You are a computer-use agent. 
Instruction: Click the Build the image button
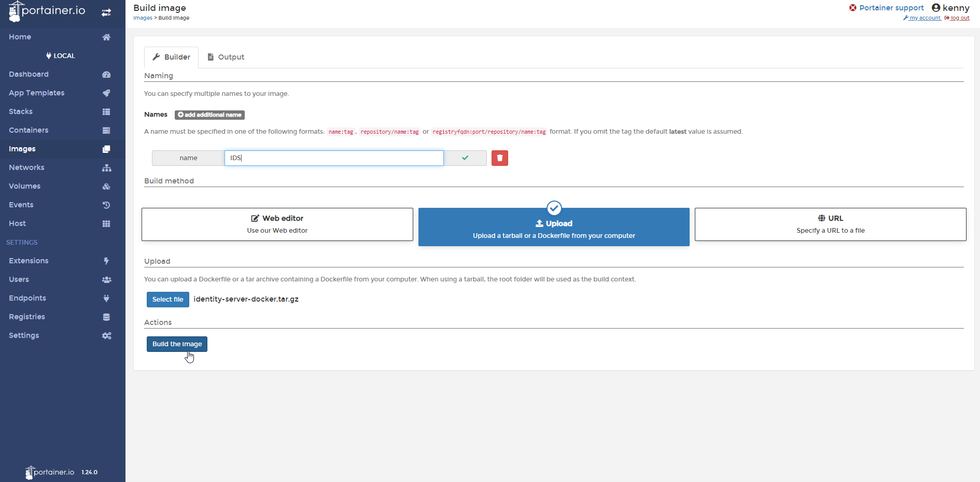tap(176, 344)
